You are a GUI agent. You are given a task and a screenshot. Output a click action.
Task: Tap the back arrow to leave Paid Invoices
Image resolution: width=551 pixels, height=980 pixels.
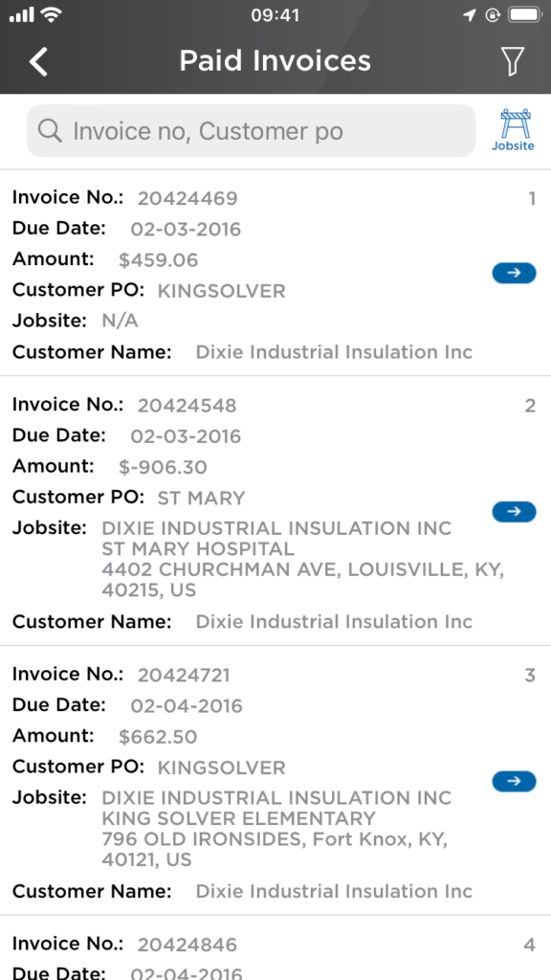click(37, 60)
